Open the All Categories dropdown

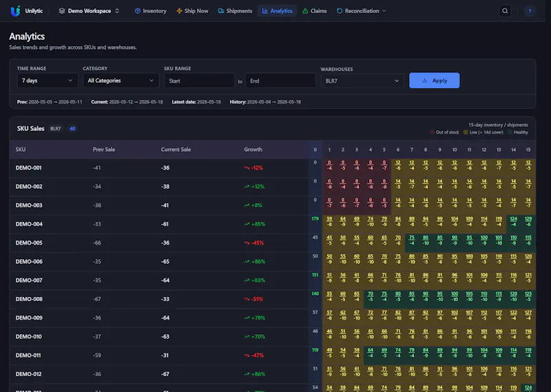click(x=121, y=81)
